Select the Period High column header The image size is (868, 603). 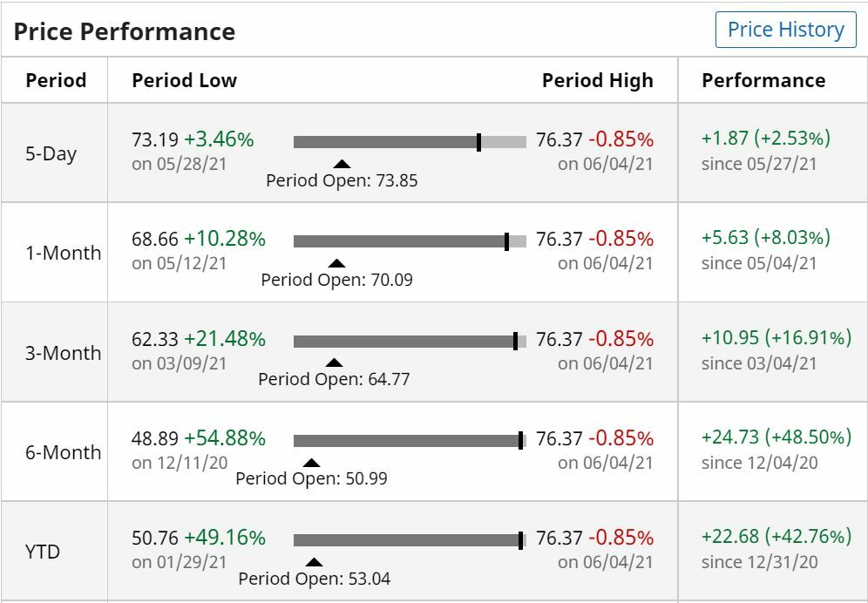597,81
